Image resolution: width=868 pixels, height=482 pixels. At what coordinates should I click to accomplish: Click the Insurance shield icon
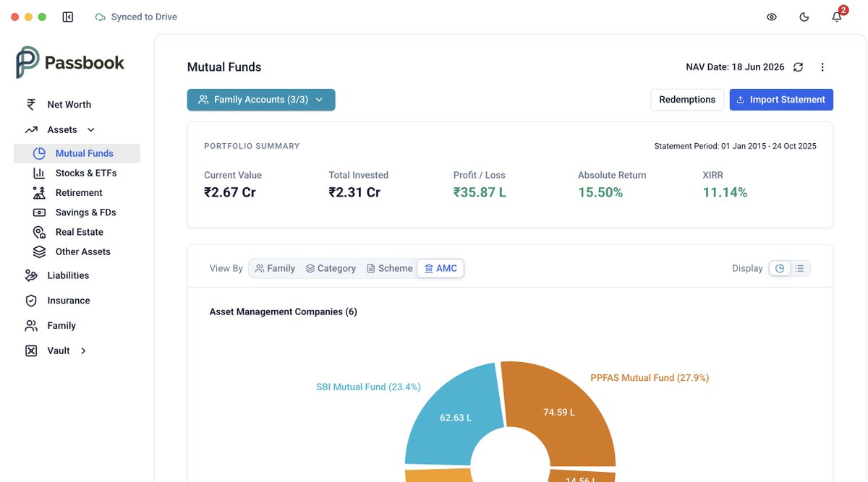click(x=31, y=301)
